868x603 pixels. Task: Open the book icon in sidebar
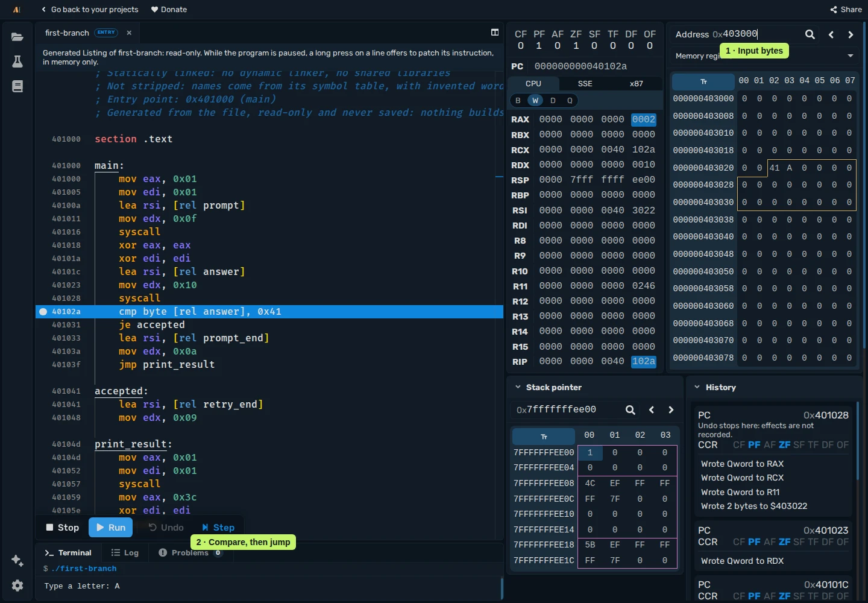(x=17, y=86)
